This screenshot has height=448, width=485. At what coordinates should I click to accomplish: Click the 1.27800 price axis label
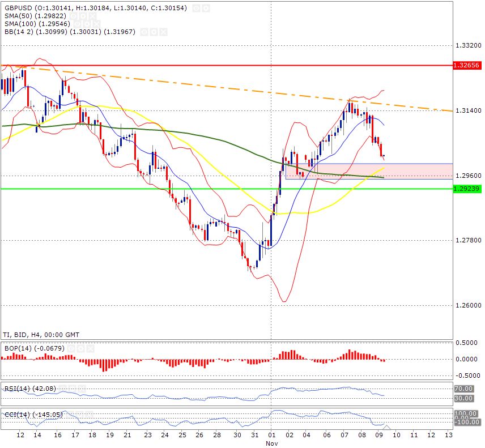(469, 240)
